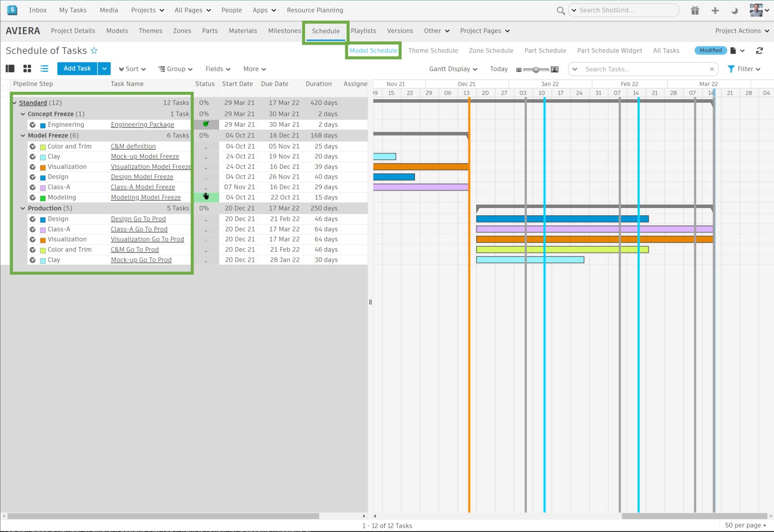Image resolution: width=774 pixels, height=532 pixels.
Task: Open the Projects menu
Action: 147,10
